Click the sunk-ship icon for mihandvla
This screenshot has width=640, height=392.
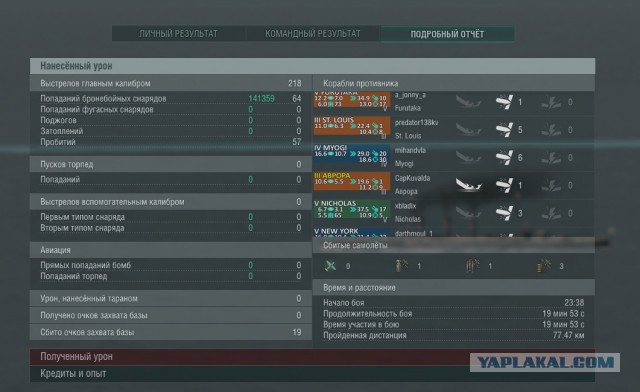pos(469,157)
